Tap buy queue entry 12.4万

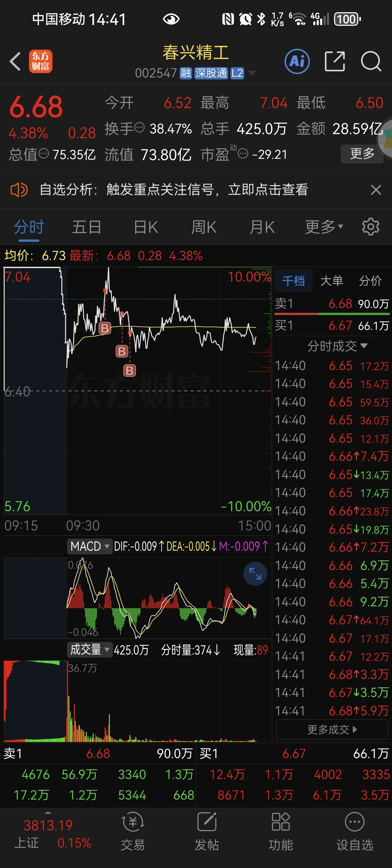227,774
